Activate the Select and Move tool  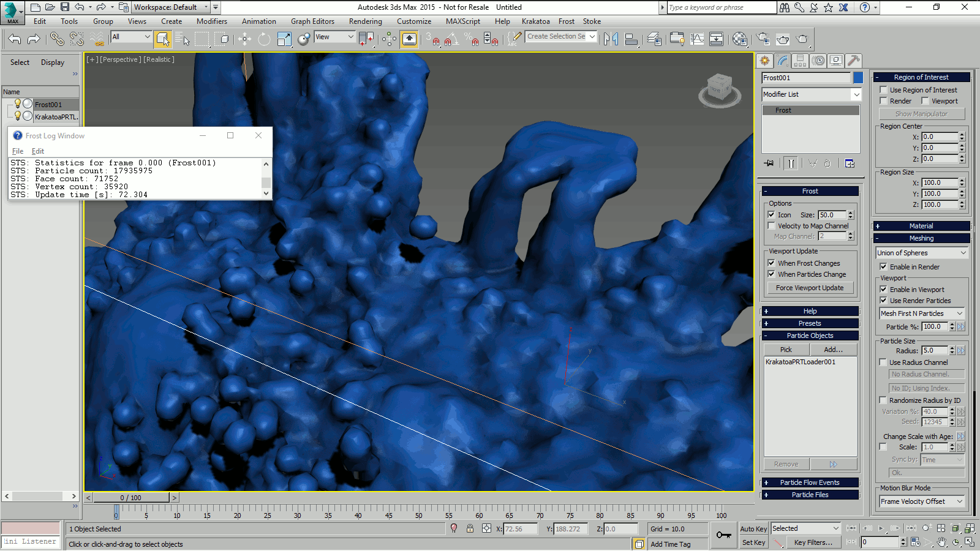coord(244,39)
